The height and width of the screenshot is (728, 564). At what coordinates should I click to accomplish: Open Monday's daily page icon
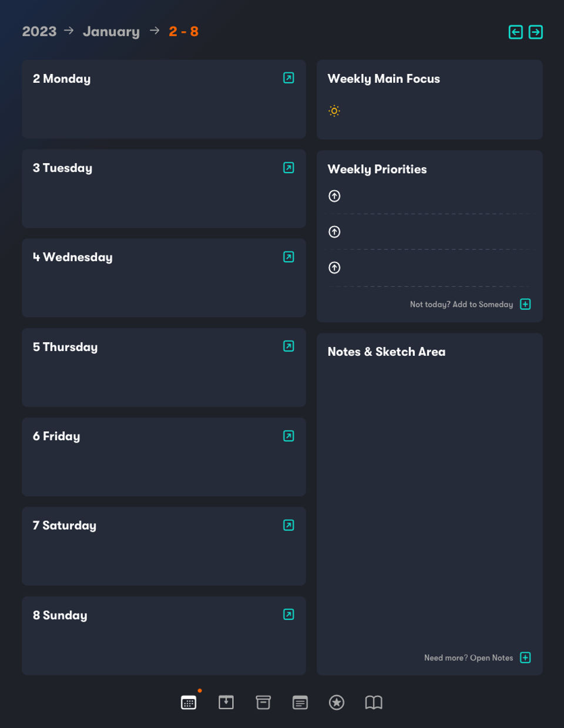click(x=288, y=78)
